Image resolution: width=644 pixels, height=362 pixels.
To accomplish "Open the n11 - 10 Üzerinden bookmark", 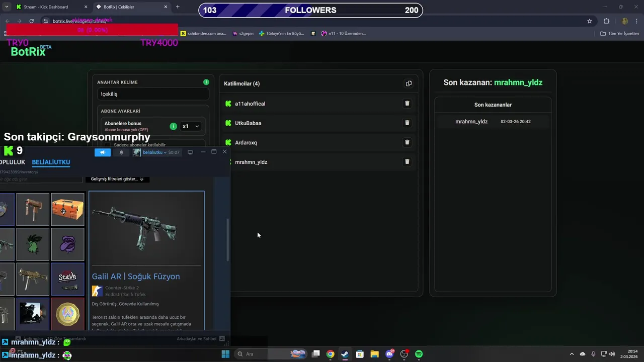I will pos(343,34).
